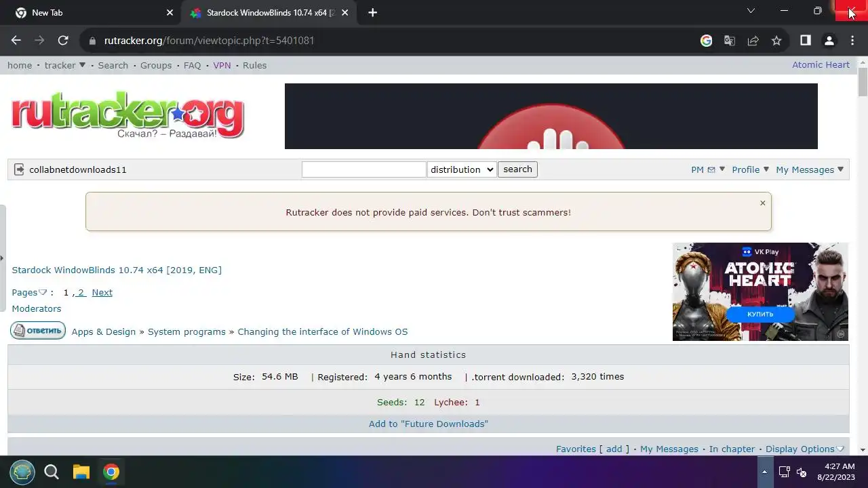Viewport: 868px width, 488px height.
Task: Expand Display Options dropdown
Action: click(805, 449)
